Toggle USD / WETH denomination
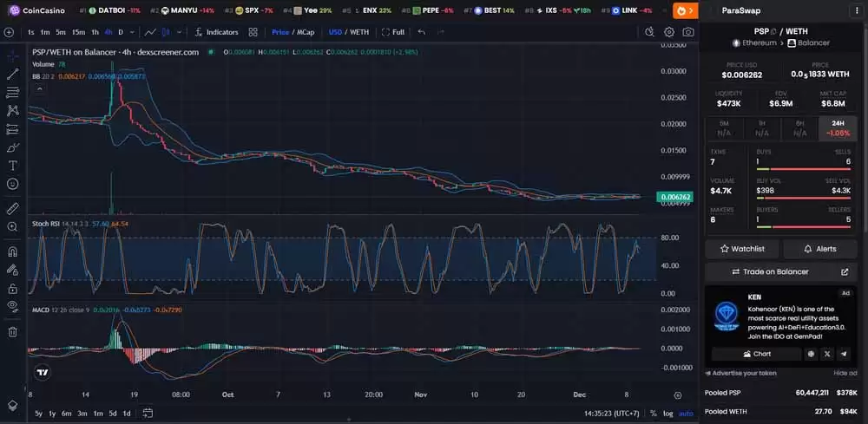Screen dimensions: 868x424 [x=347, y=32]
